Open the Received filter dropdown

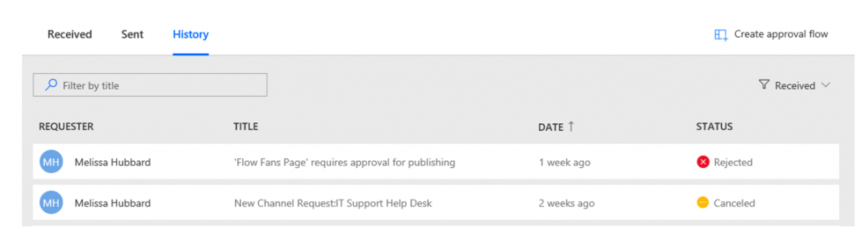click(x=795, y=85)
